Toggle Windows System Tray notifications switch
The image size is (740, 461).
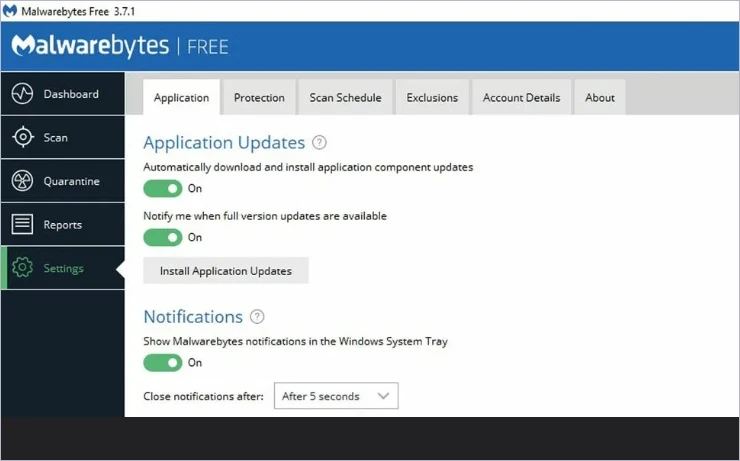[x=163, y=363]
